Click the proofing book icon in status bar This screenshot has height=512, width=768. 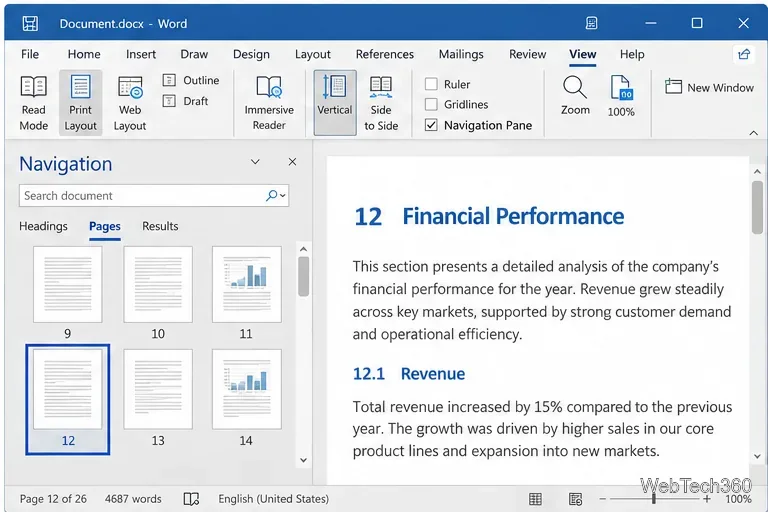click(191, 499)
